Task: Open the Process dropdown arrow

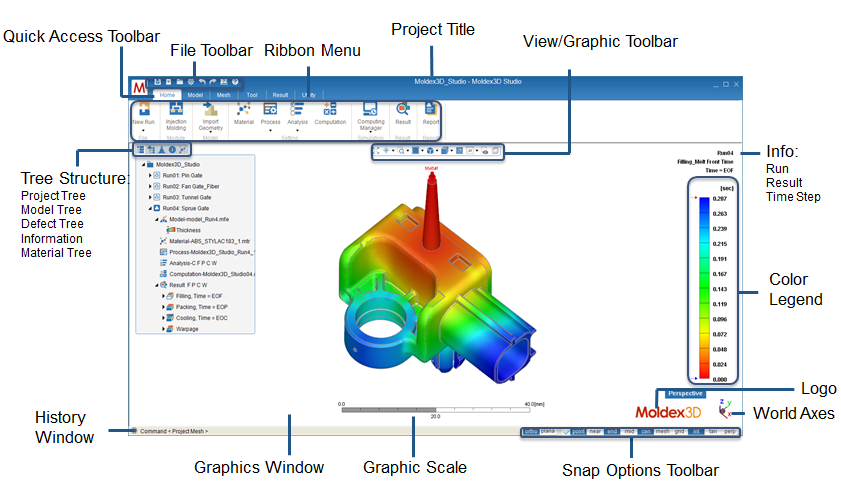Action: (x=270, y=130)
